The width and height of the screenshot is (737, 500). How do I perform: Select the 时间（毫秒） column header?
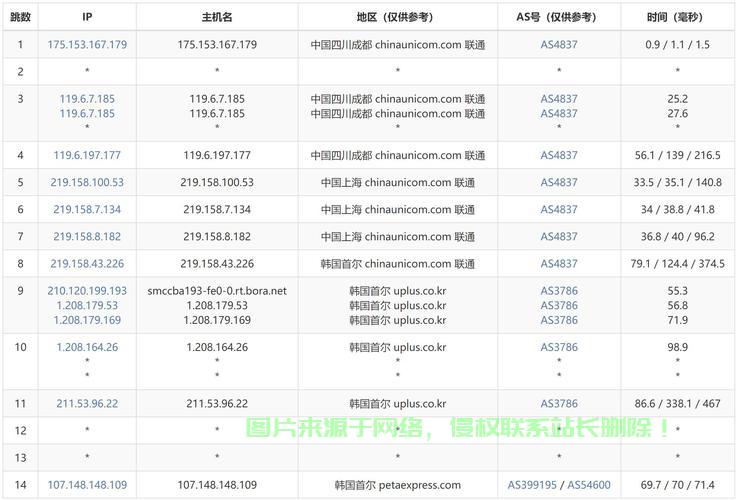[677, 17]
